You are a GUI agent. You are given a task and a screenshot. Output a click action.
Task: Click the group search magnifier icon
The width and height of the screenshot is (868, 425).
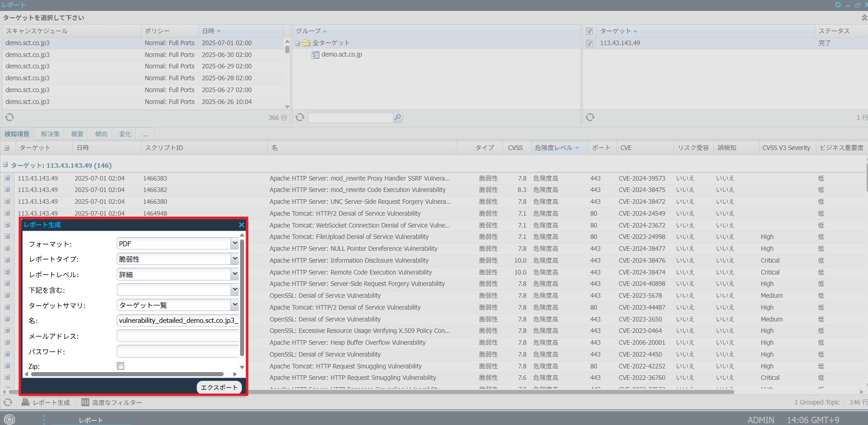(397, 118)
